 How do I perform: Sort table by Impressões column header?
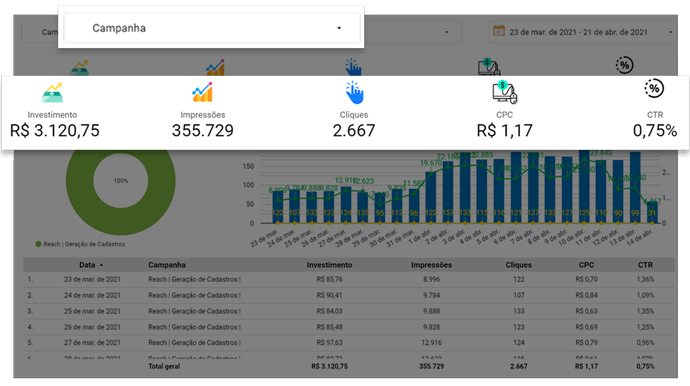pos(431,265)
